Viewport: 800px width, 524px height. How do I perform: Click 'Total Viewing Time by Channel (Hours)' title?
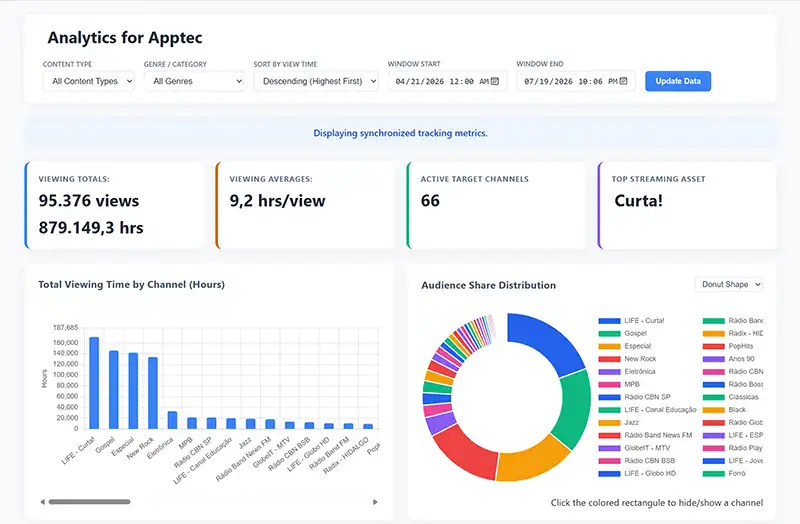[132, 285]
